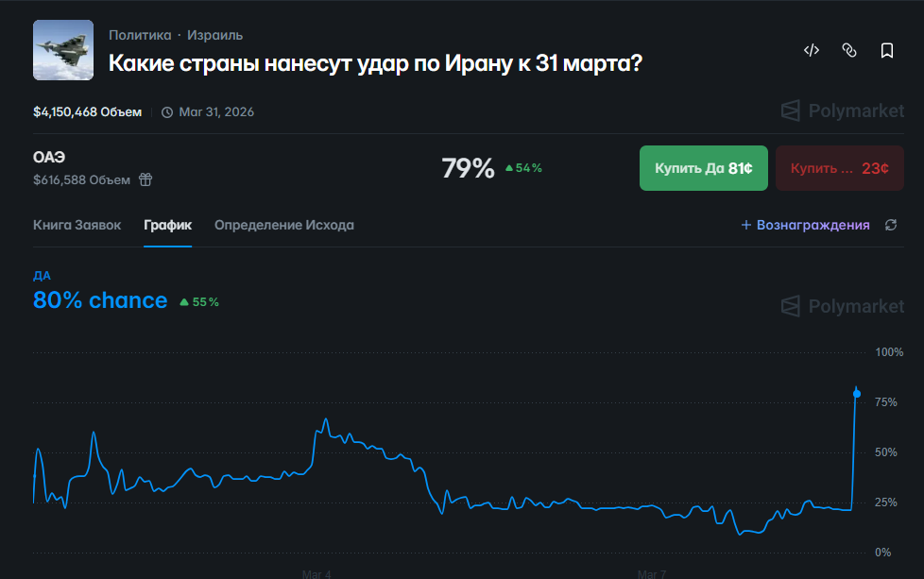This screenshot has width=924, height=579.
Task: Select the График tab
Action: [x=167, y=225]
